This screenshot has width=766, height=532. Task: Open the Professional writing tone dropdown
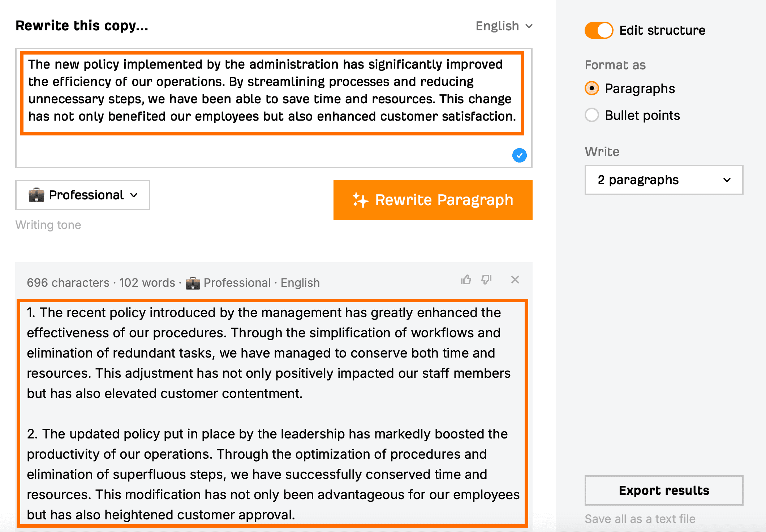(x=82, y=195)
